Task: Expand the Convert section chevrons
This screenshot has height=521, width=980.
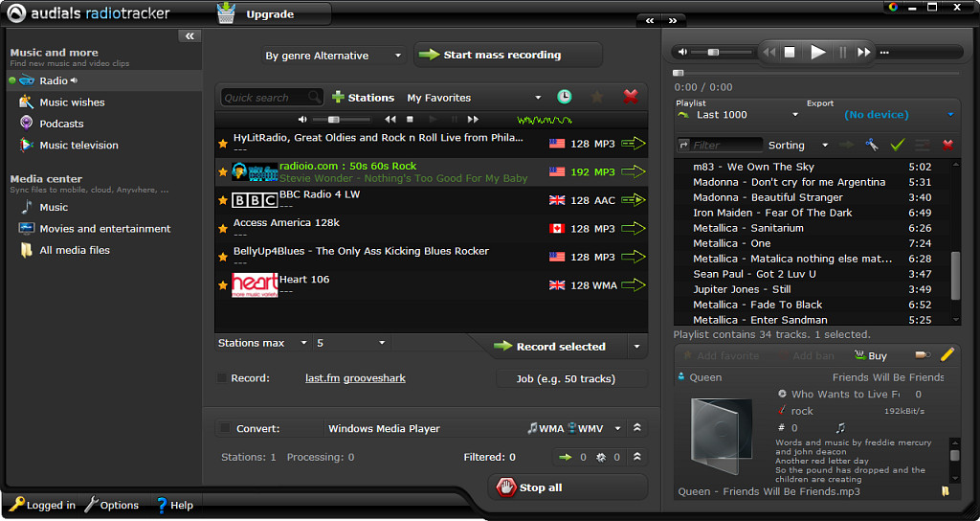Action: tap(636, 428)
